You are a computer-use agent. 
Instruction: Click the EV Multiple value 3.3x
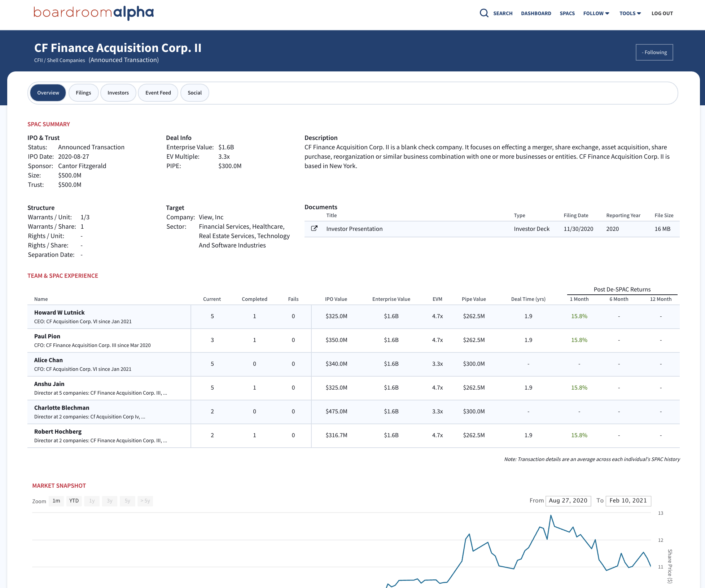tap(224, 157)
